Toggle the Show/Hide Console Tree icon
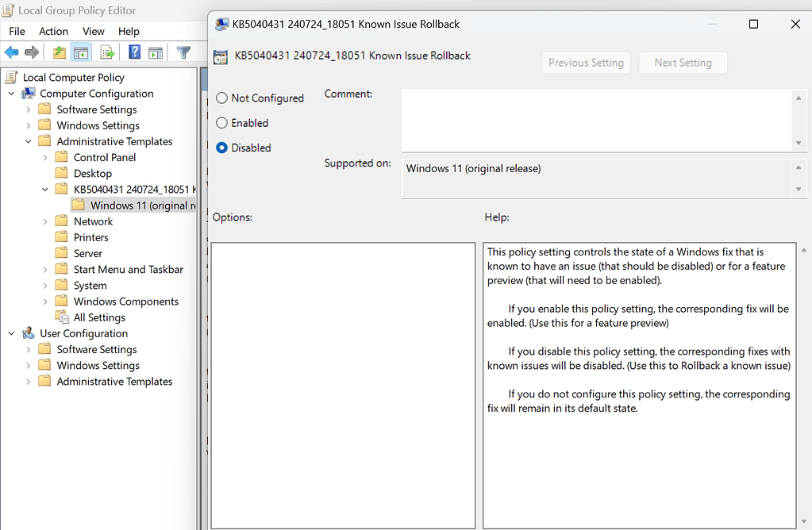 80,52
